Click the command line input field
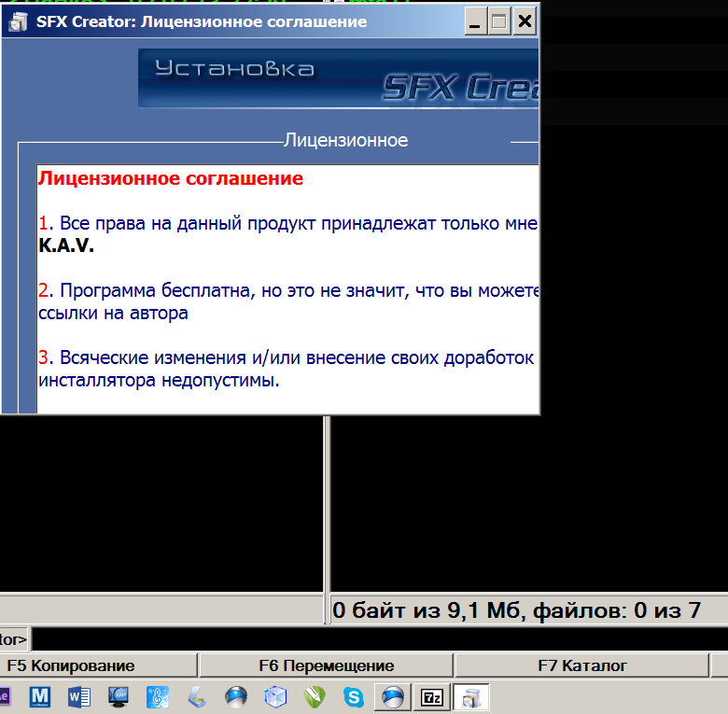The image size is (728, 714). 373,639
